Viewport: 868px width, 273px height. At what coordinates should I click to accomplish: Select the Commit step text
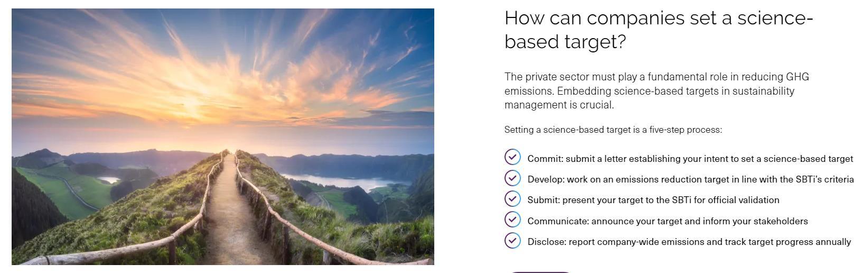690,159
